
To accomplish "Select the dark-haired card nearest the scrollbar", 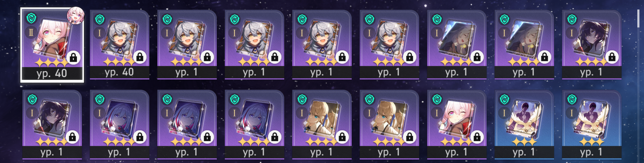I will pyautogui.click(x=592, y=45).
